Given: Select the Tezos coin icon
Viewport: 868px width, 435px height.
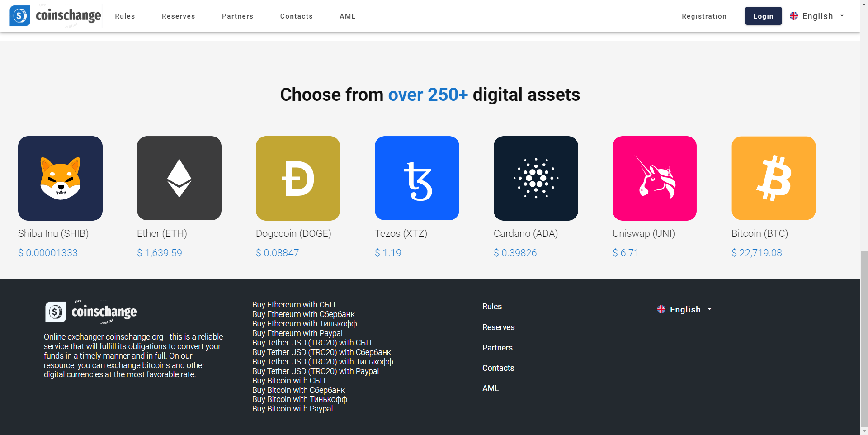Looking at the screenshot, I should pos(417,178).
